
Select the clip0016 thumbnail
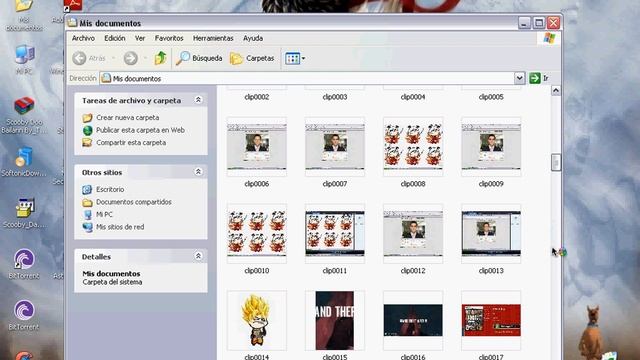(413, 320)
